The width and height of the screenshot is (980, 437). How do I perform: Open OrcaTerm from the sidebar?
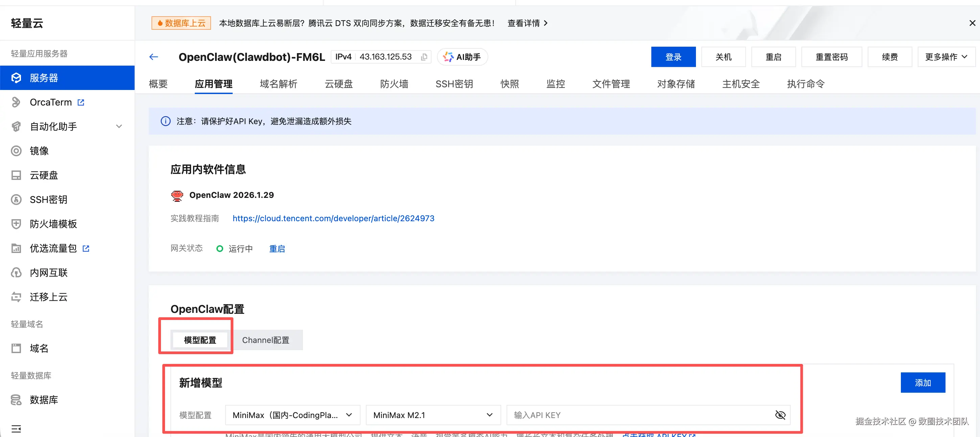[51, 102]
